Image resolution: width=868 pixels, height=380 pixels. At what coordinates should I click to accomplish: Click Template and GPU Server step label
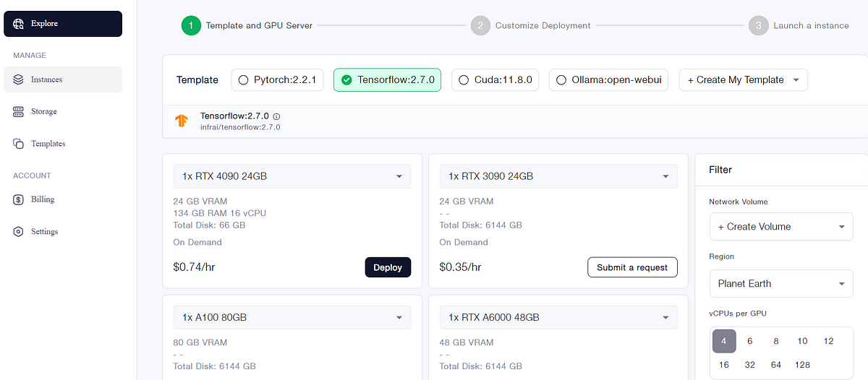[x=259, y=25]
